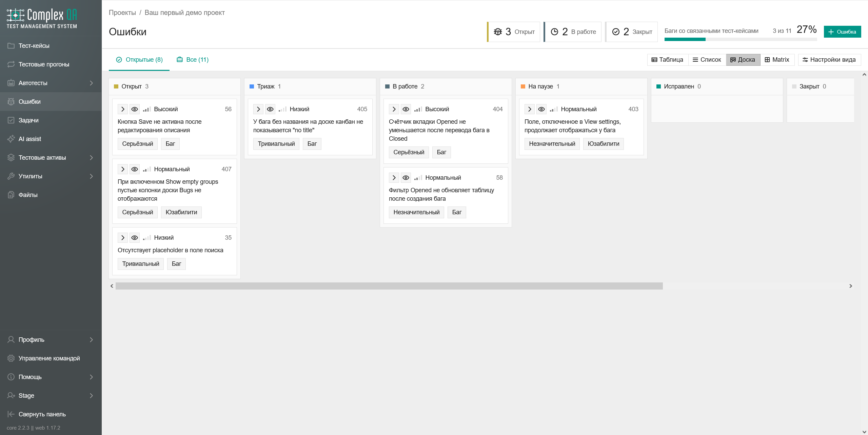
Task: Click the Свернуть панель collapse arrow icon
Action: [11, 414]
